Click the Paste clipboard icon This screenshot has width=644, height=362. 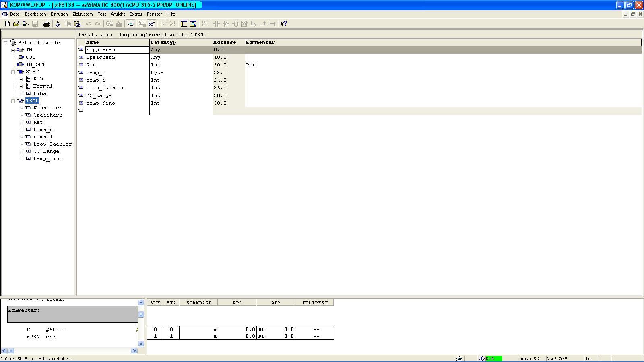pyautogui.click(x=77, y=24)
